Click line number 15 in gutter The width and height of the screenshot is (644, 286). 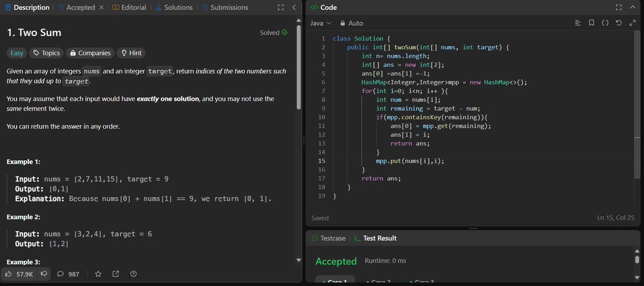[321, 160]
